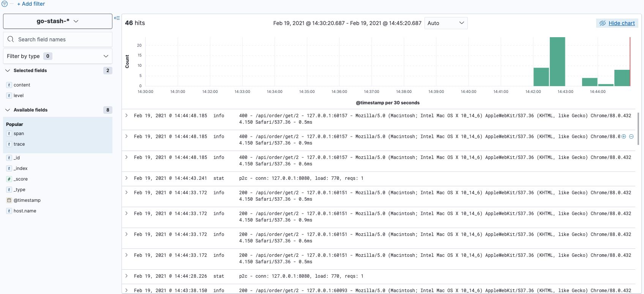
Task: Click the text type icon beside host.name field
Action: 9,211
